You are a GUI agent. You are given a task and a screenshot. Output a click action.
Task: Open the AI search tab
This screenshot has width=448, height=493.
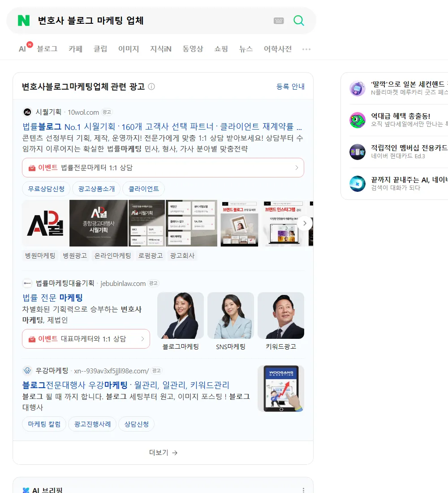click(x=22, y=49)
